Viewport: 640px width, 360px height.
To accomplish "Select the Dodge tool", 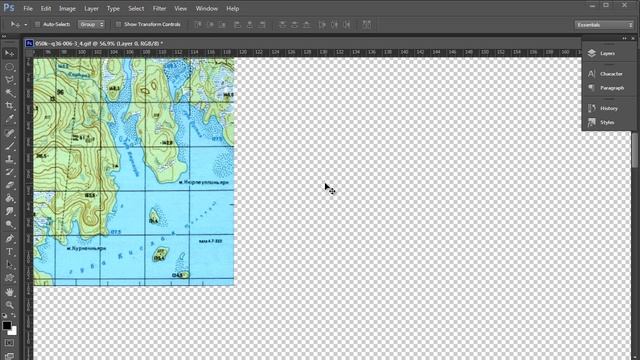I will 9,224.
